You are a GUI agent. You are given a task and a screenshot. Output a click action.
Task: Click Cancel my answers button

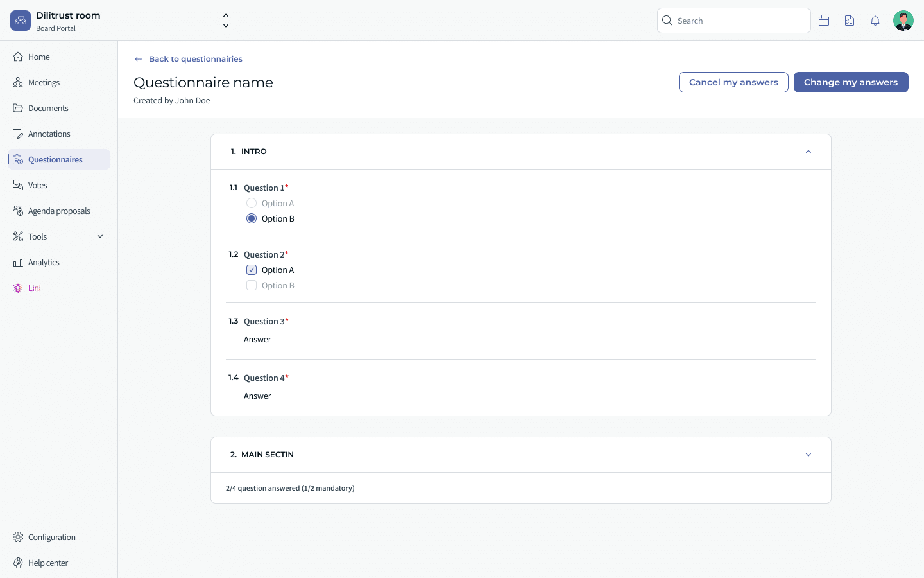pyautogui.click(x=733, y=82)
